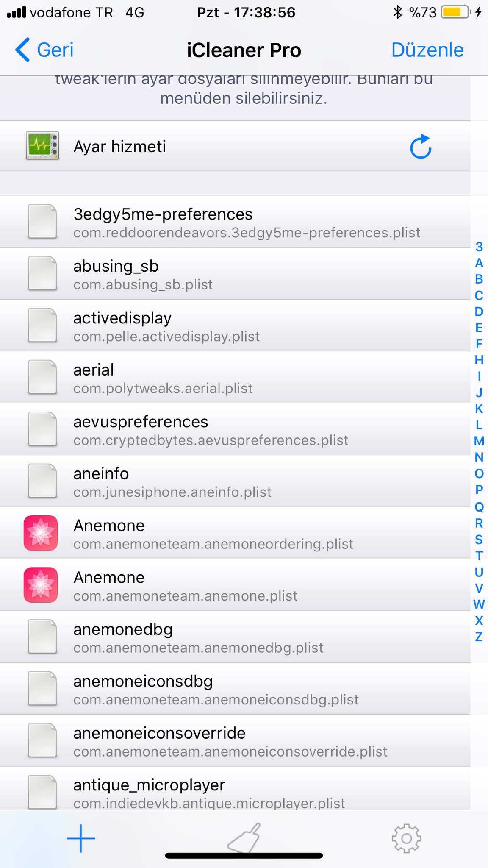The height and width of the screenshot is (868, 488).
Task: Open the settings gear tab
Action: click(x=406, y=838)
